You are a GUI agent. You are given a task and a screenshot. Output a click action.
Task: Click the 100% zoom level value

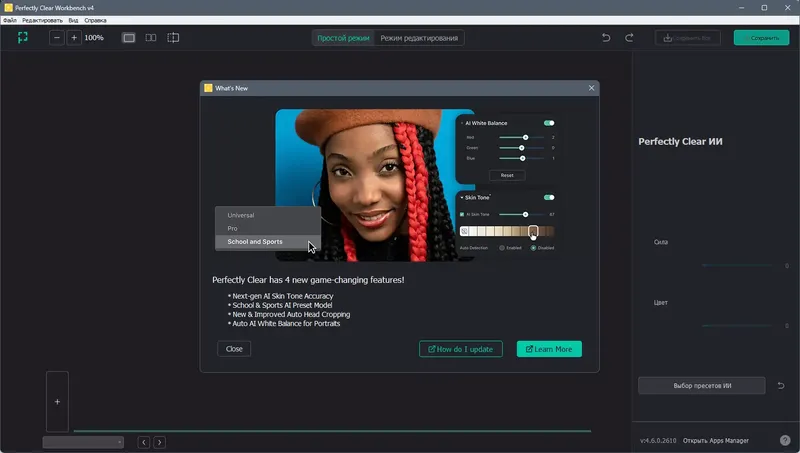tap(94, 38)
